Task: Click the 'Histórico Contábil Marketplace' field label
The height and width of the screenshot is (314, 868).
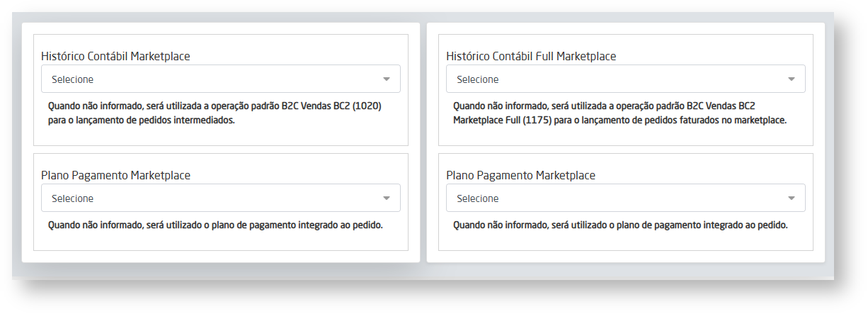Action: (115, 56)
